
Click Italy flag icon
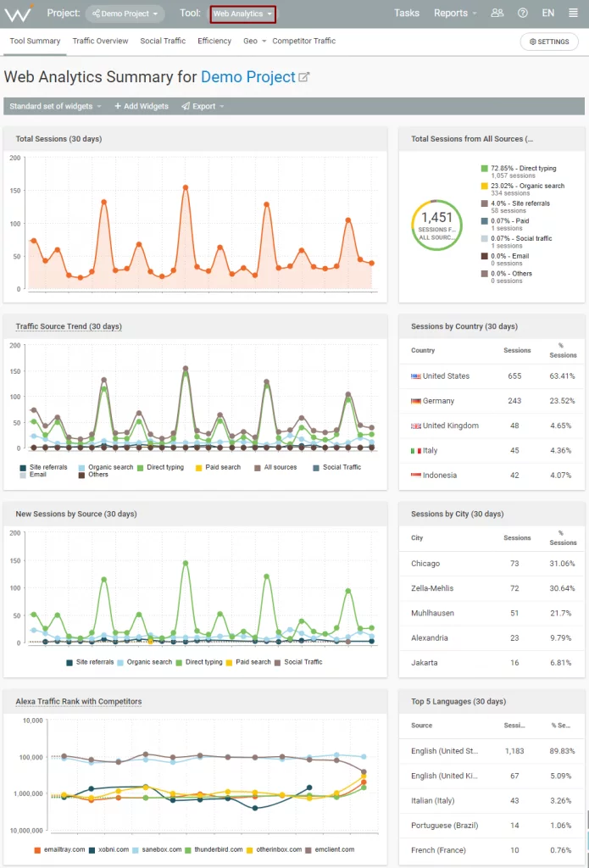(416, 451)
